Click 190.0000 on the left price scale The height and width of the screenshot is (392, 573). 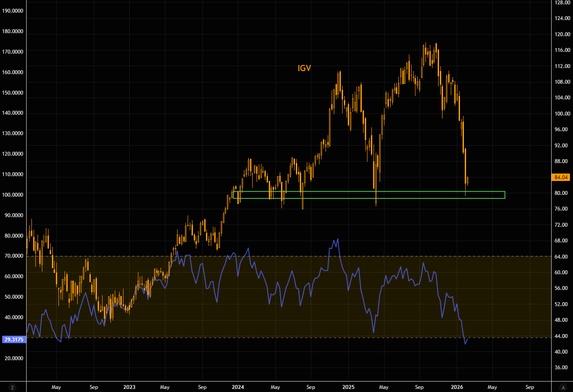tap(14, 11)
